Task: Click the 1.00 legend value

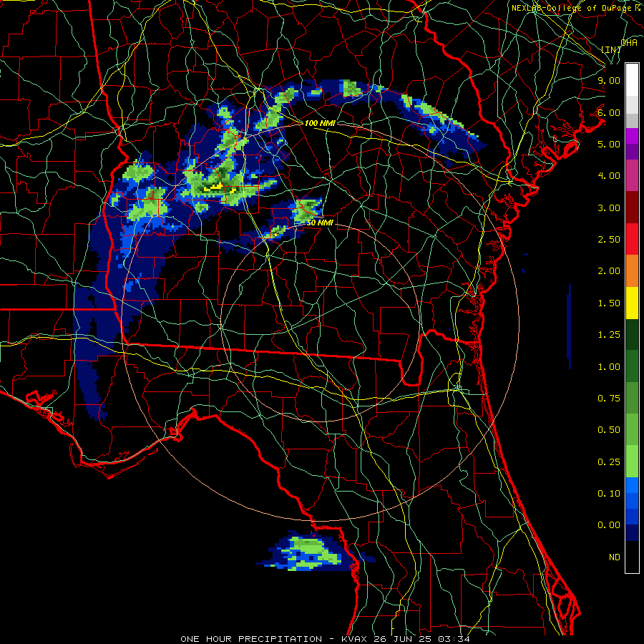Action: 609,367
